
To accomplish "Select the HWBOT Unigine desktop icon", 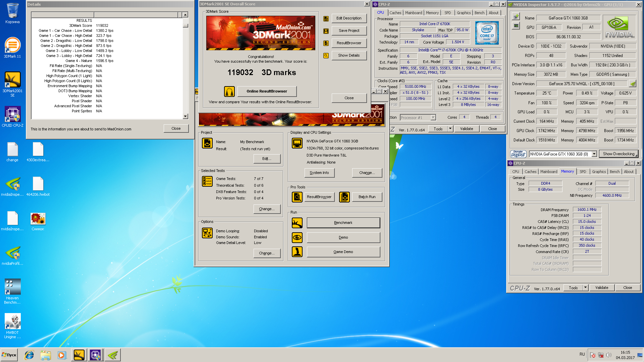I will (x=12, y=326).
